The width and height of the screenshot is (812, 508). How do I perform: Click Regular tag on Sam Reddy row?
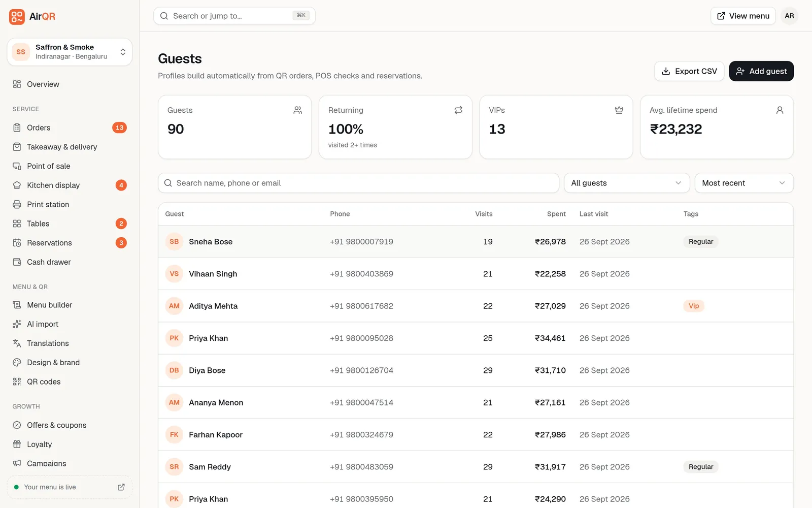coord(701,467)
